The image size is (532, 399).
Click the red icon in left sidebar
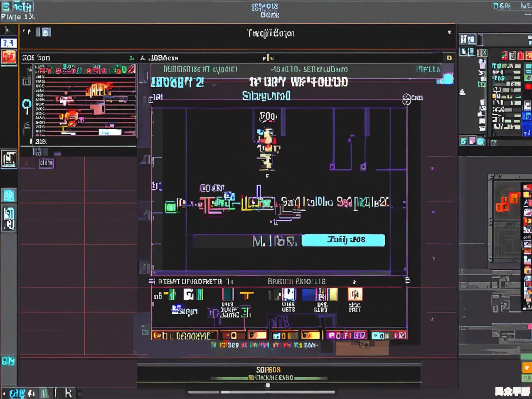tap(9, 57)
